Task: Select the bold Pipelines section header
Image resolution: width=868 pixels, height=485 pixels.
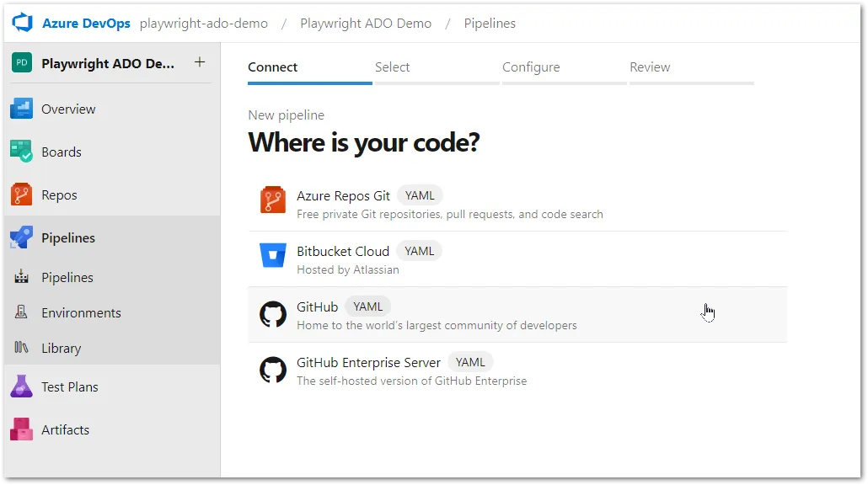Action: point(68,237)
